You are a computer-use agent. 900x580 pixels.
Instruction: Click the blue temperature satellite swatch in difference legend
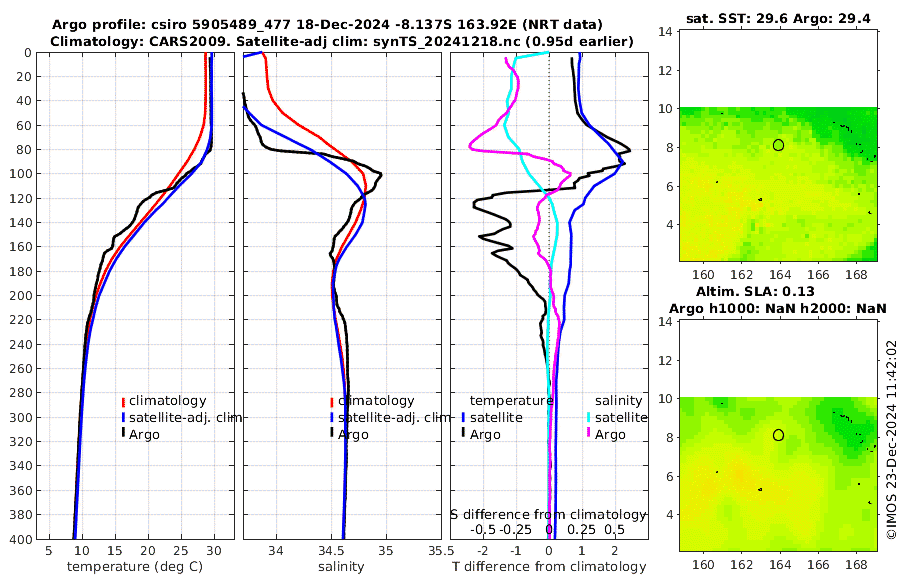click(463, 418)
